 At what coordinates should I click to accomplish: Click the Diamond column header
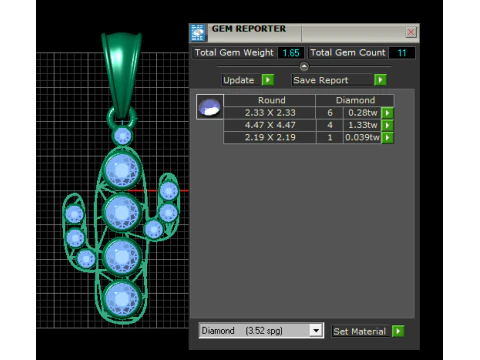(x=355, y=100)
